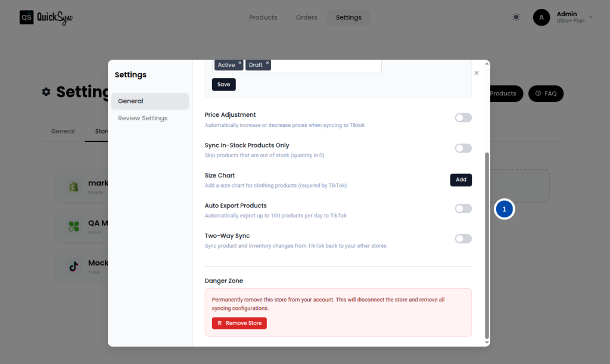The image size is (610, 364).
Task: Add a size chart via the Add button
Action: (460, 179)
